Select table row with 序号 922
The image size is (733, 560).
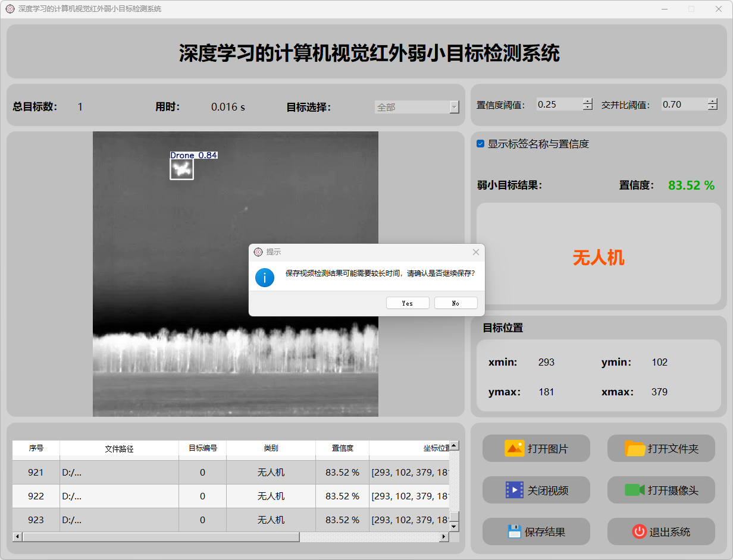pos(36,496)
